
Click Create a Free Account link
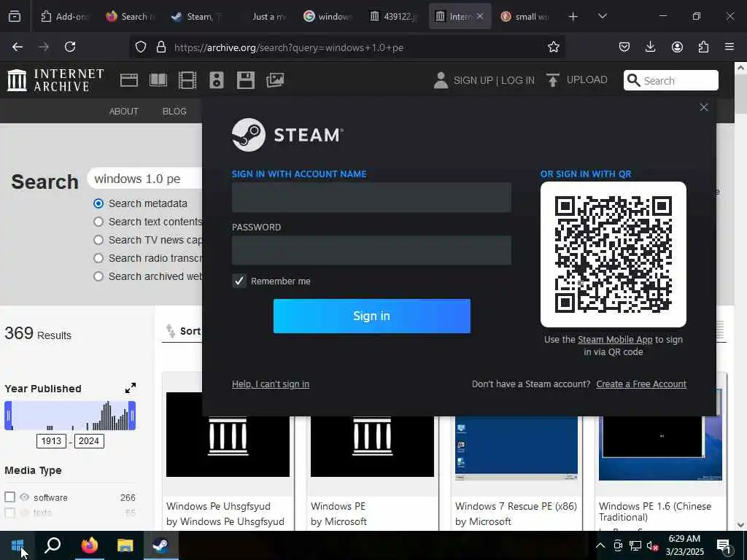tap(641, 384)
